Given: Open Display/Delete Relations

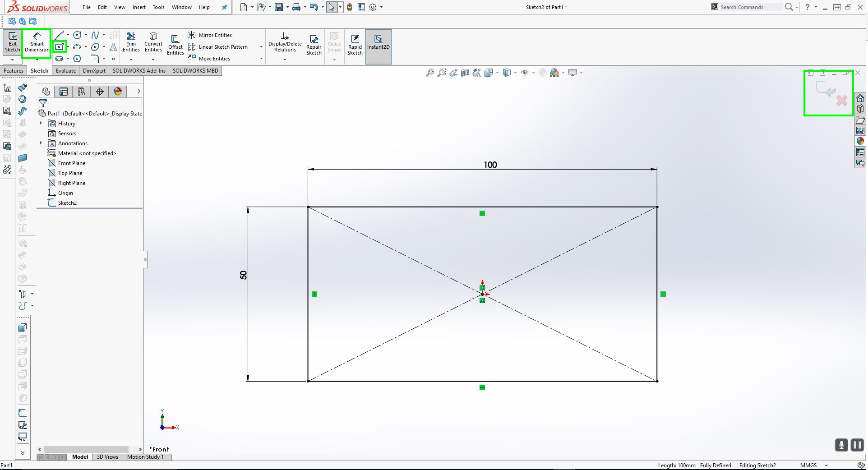Looking at the screenshot, I should coord(285,42).
